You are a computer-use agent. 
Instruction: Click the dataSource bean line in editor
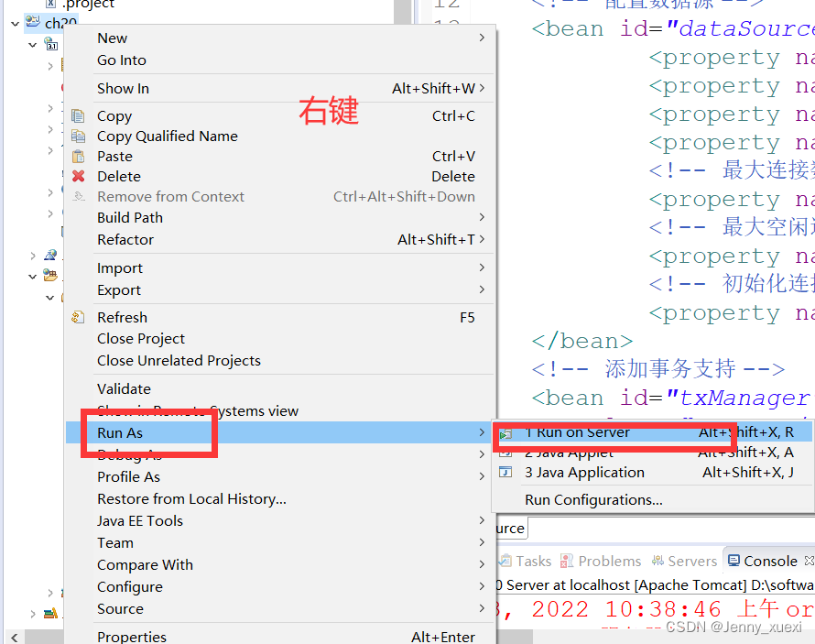pyautogui.click(x=672, y=28)
